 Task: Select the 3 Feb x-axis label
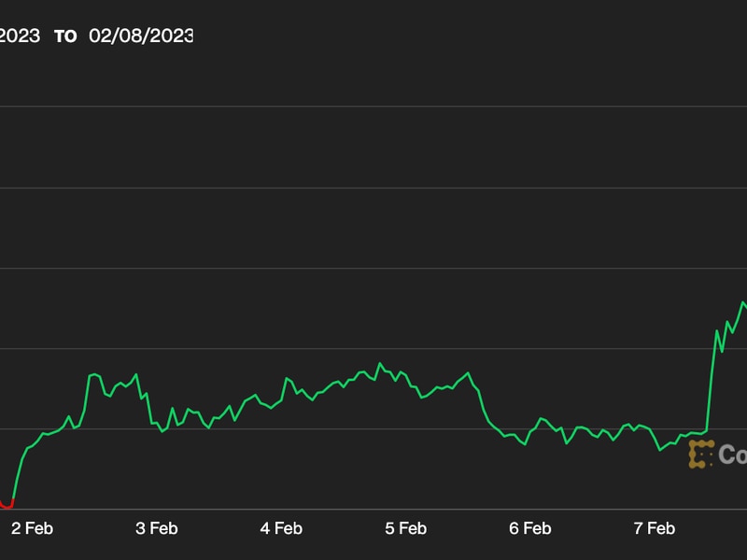click(x=156, y=528)
